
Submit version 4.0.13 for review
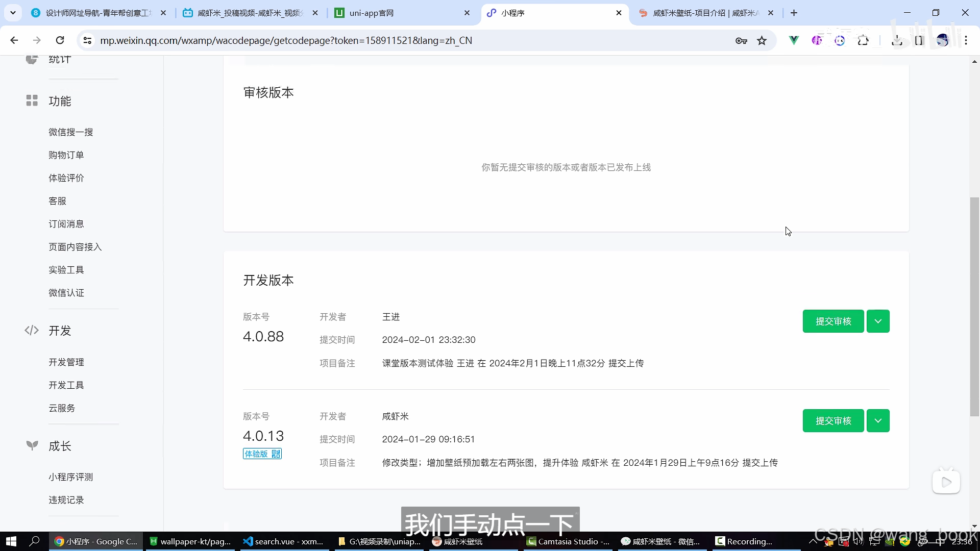click(833, 421)
